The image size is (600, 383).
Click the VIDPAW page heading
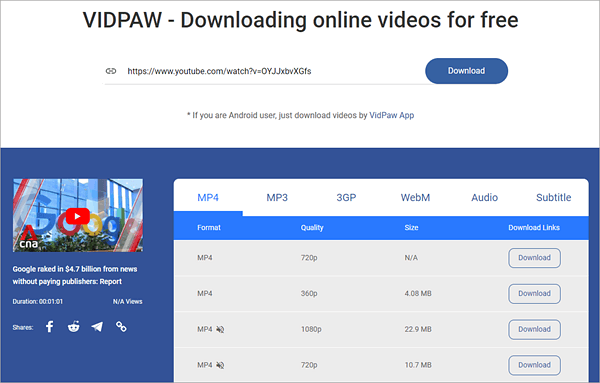(300, 20)
